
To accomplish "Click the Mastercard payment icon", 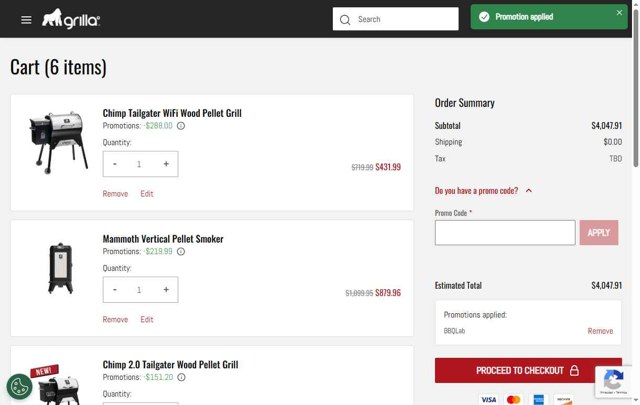I will (x=513, y=399).
